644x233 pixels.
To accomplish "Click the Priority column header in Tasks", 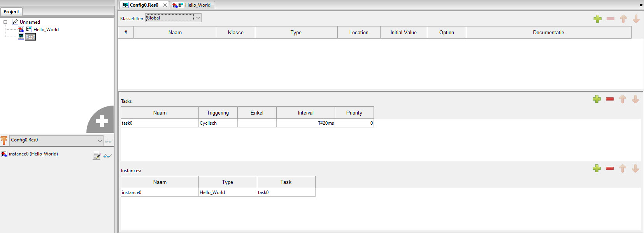I will (x=354, y=113).
